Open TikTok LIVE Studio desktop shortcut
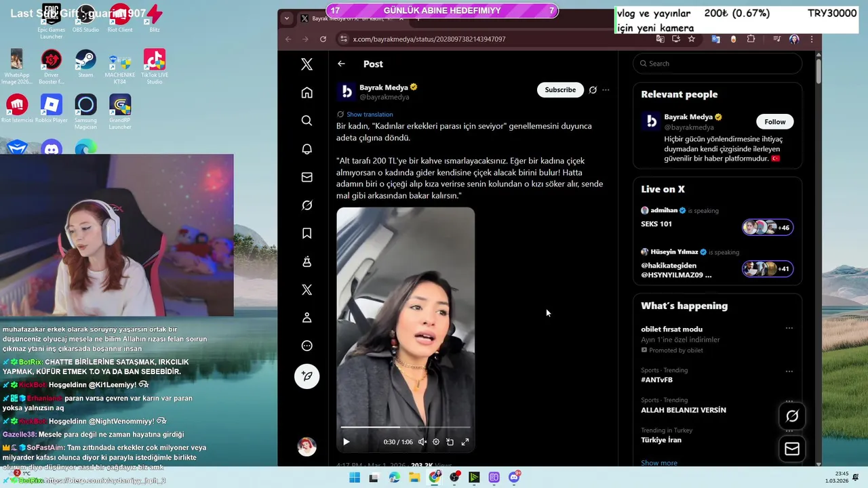 155,66
